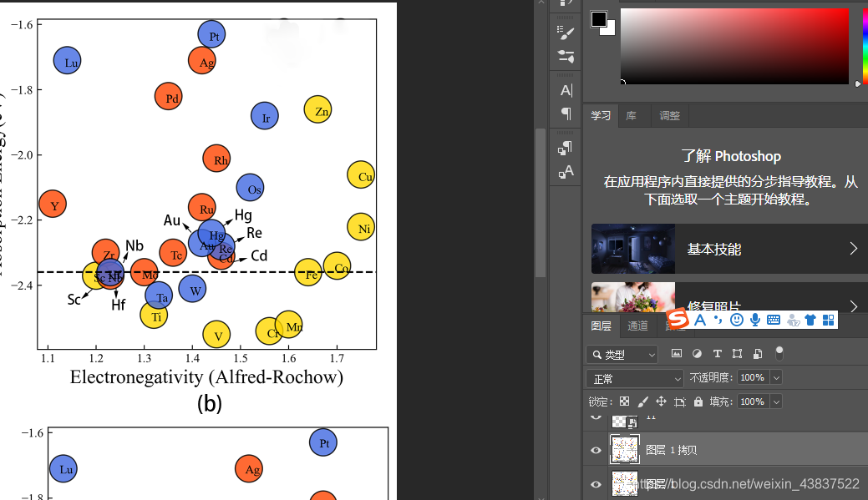Open Sogou soft keyboard icon

pyautogui.click(x=774, y=320)
